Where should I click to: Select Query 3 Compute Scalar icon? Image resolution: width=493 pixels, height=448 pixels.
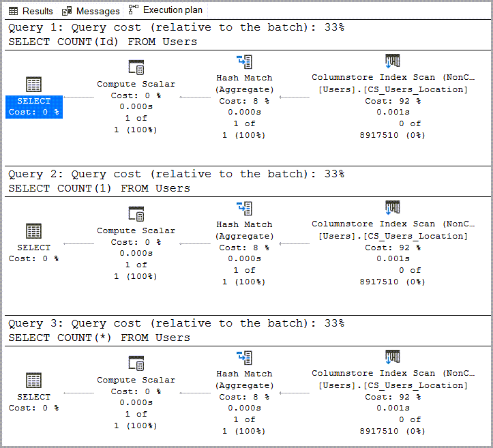pos(136,363)
